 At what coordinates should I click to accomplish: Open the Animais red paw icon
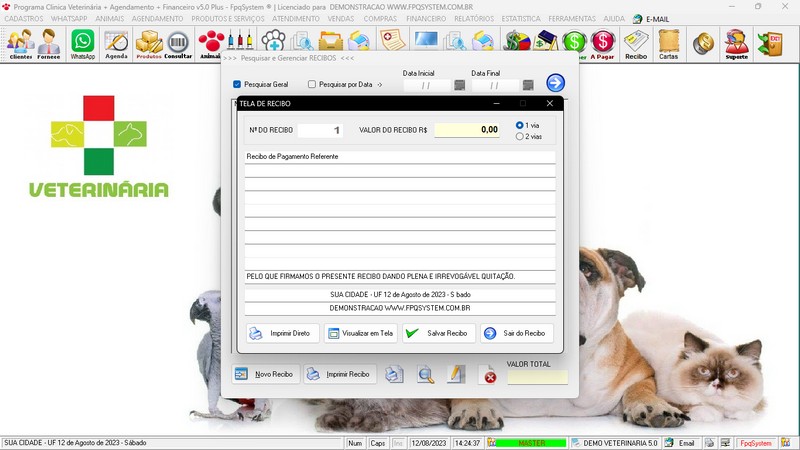(211, 44)
